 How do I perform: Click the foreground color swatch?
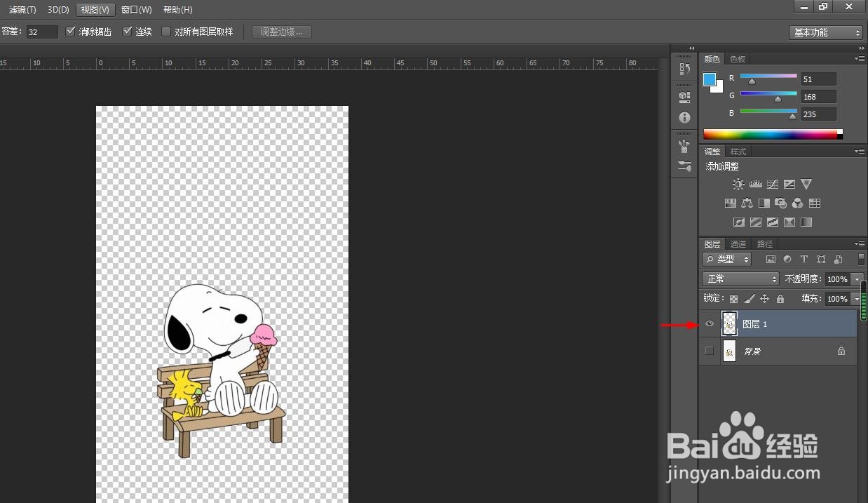pyautogui.click(x=710, y=79)
